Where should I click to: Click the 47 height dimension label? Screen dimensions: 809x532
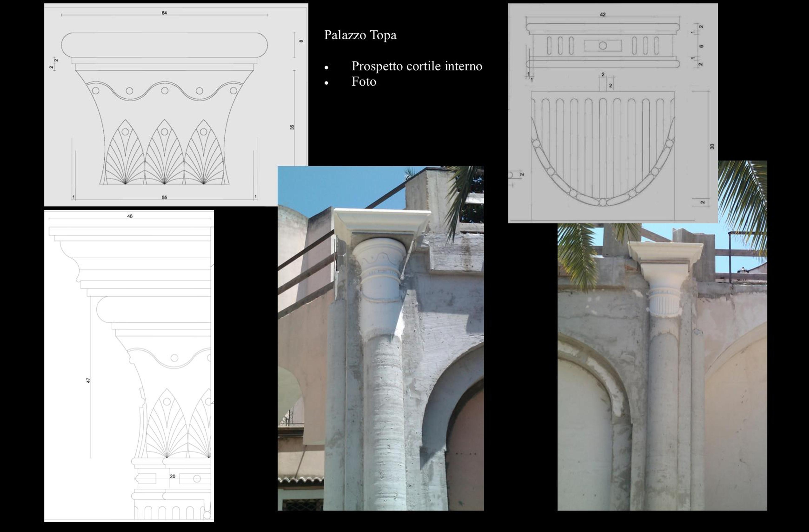coord(88,380)
